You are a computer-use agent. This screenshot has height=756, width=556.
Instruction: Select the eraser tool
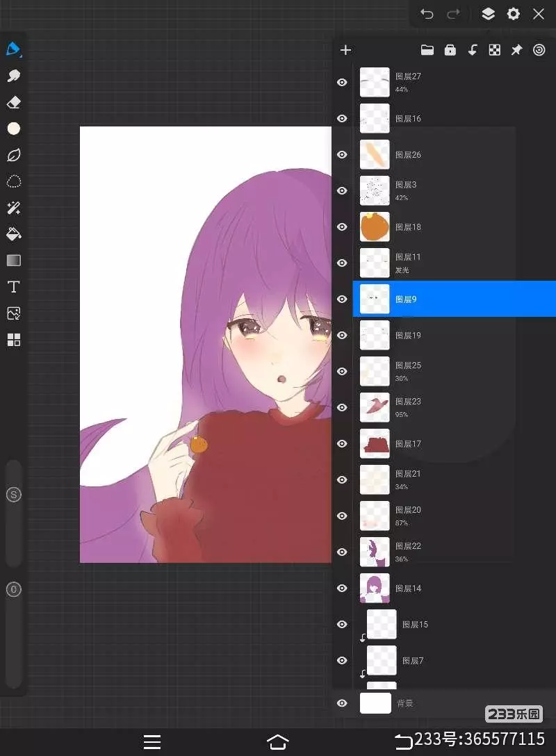[13, 102]
